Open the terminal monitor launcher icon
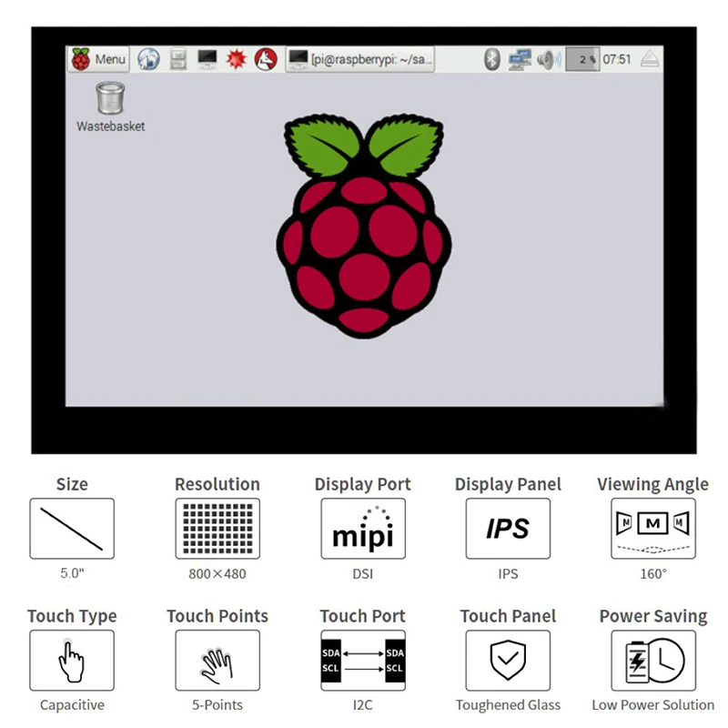This screenshot has width=728, height=728. click(207, 59)
